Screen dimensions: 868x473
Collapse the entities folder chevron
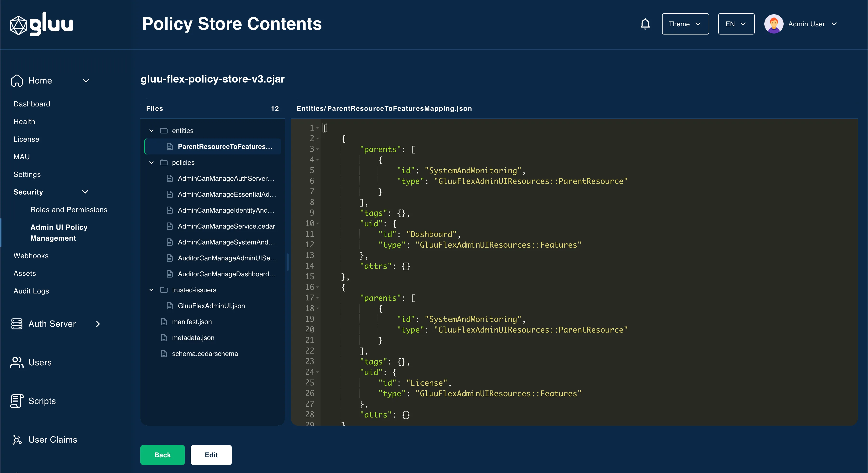pyautogui.click(x=151, y=131)
